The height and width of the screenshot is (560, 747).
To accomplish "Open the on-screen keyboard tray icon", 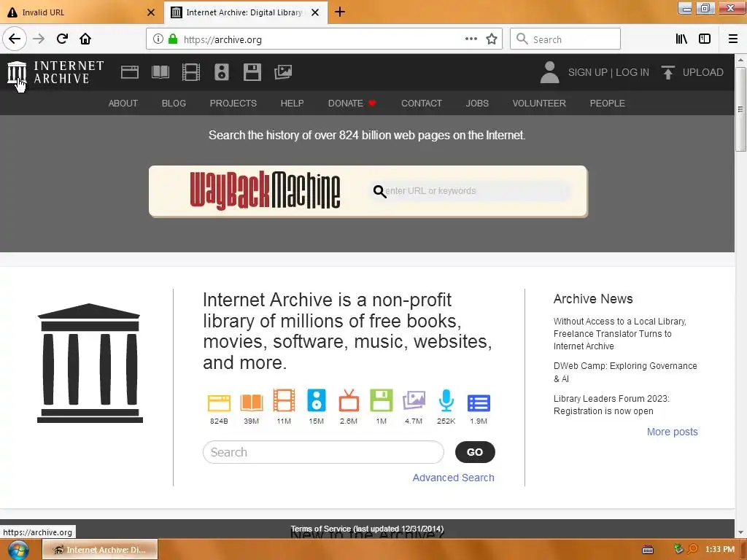I will pyautogui.click(x=648, y=550).
